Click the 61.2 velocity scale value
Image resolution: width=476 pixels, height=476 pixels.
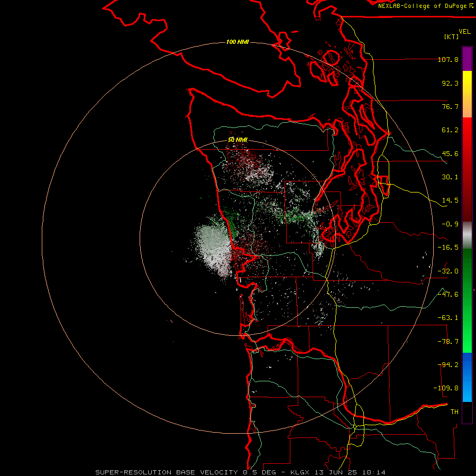click(x=450, y=130)
